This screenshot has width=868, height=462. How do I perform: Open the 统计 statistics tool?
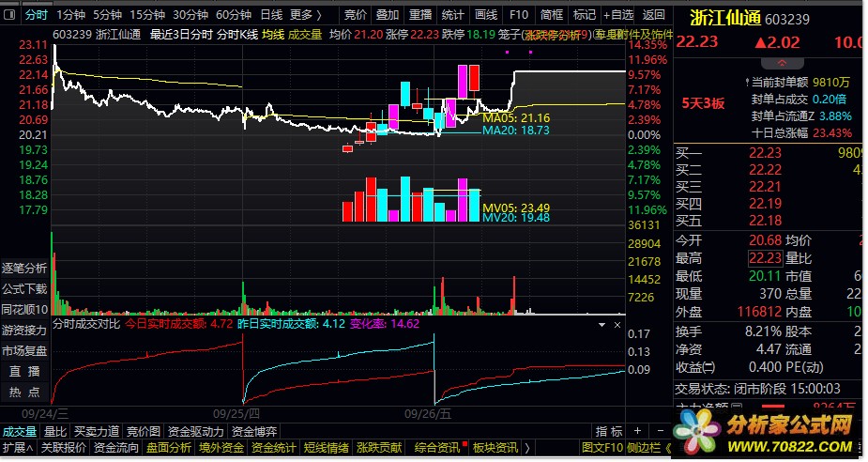453,15
